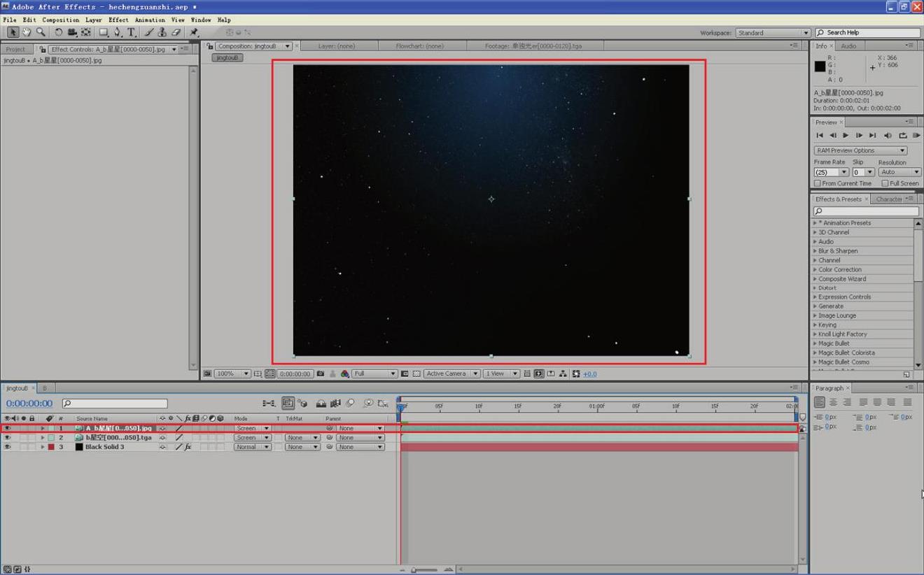
Task: Click the current time 0:00:00:00 in timeline
Action: point(29,404)
